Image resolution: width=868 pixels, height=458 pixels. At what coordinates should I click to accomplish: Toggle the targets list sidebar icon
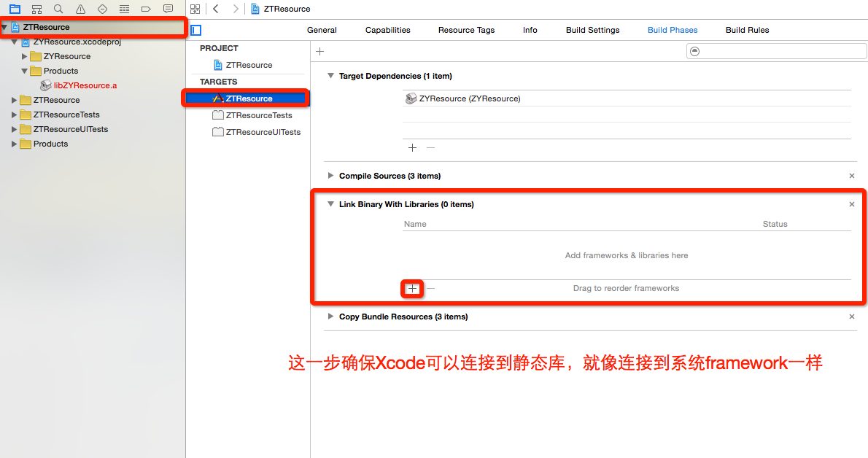196,30
